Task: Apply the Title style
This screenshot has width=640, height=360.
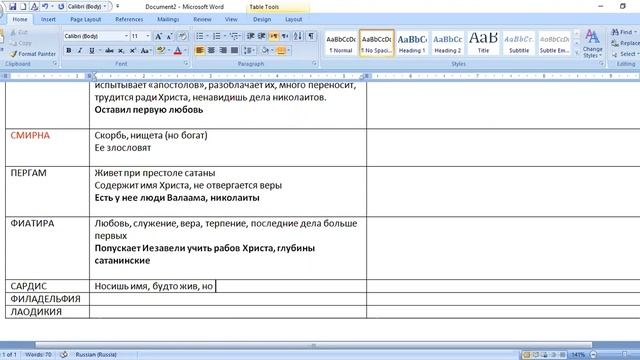Action: pos(483,43)
